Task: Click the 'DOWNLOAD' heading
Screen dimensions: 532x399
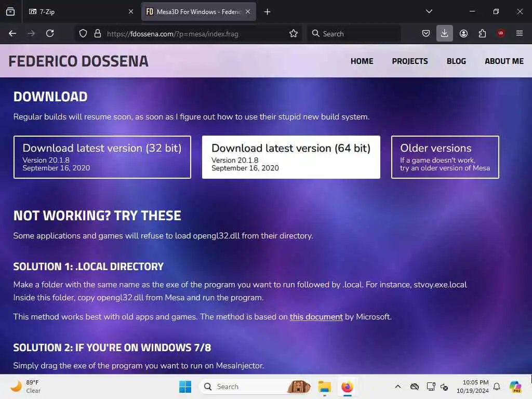Action: (50, 97)
